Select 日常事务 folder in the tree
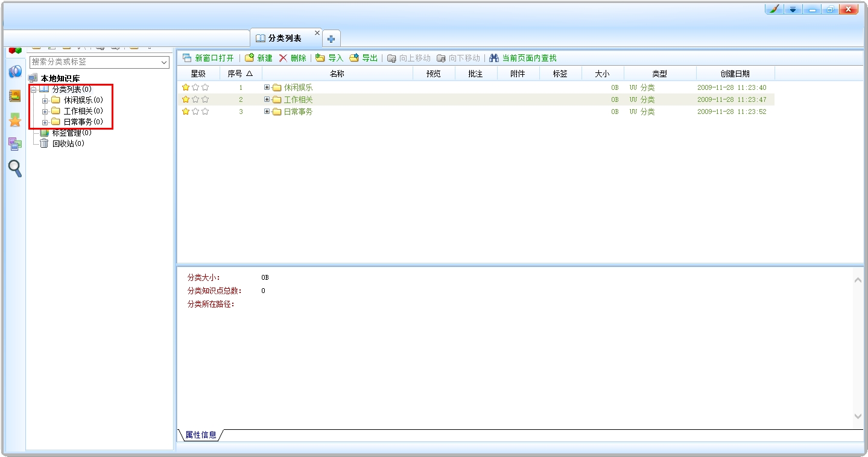868x457 pixels. tap(77, 122)
